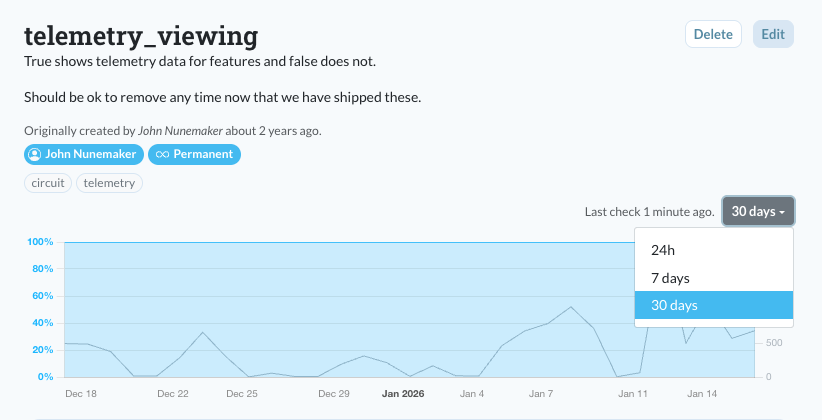Click the Jan 2026 label on chart axis
The image size is (822, 420).
tap(403, 394)
